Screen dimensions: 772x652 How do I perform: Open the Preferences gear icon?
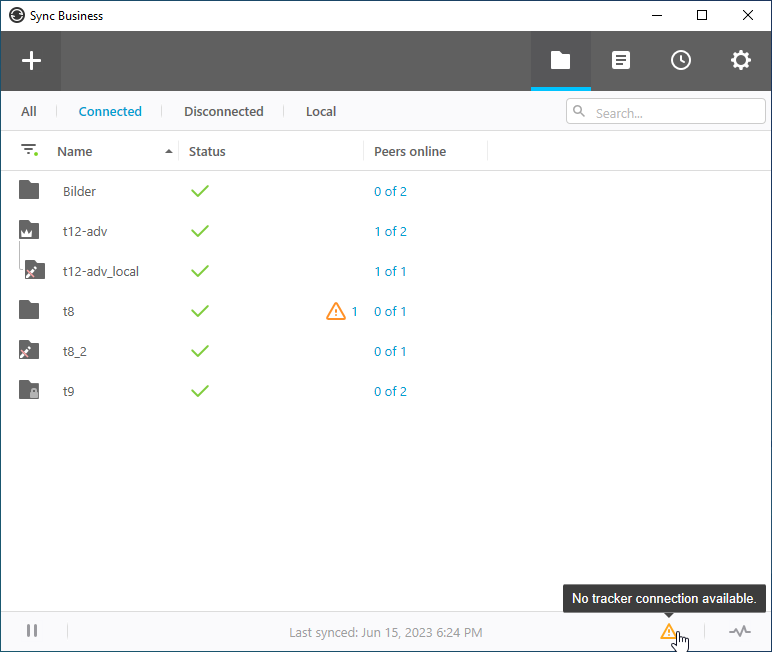click(x=741, y=61)
